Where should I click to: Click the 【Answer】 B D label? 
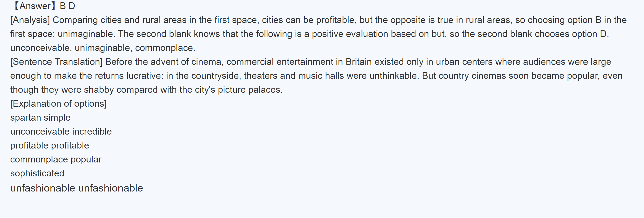click(44, 6)
